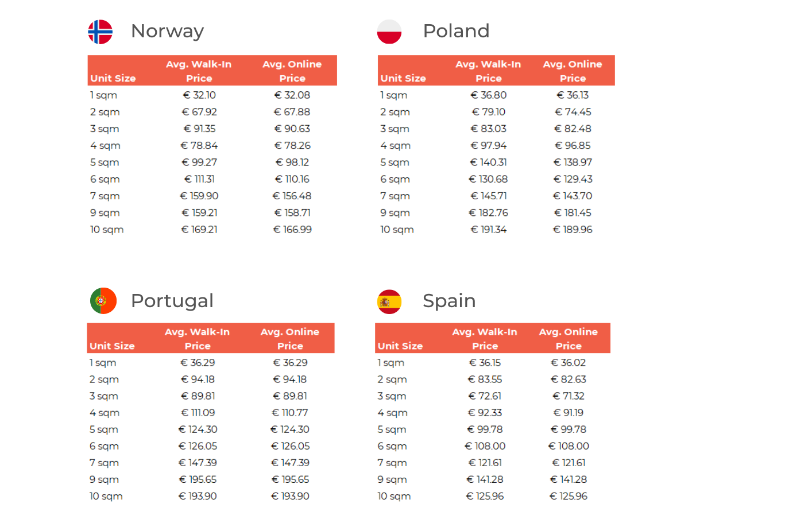Viewport: 812px width, 519px height.
Task: Click Portugal's 9 sqm online price € 195.65
Action: click(x=290, y=479)
